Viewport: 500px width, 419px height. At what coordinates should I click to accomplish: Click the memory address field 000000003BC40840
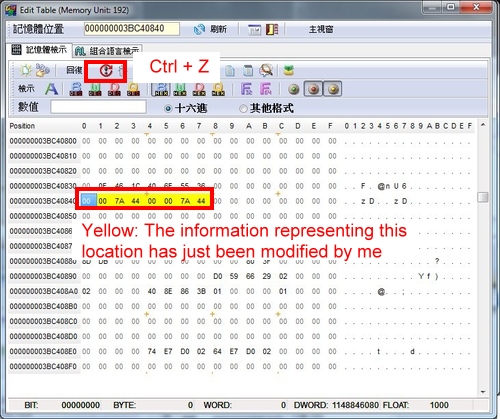132,29
